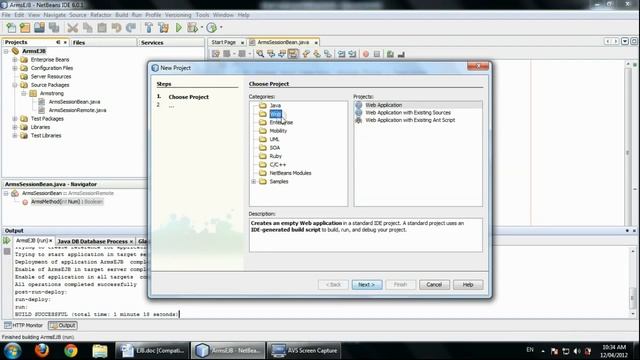Open AVS Screen Capture taskbar item
This screenshot has width=640, height=360.
click(304, 350)
